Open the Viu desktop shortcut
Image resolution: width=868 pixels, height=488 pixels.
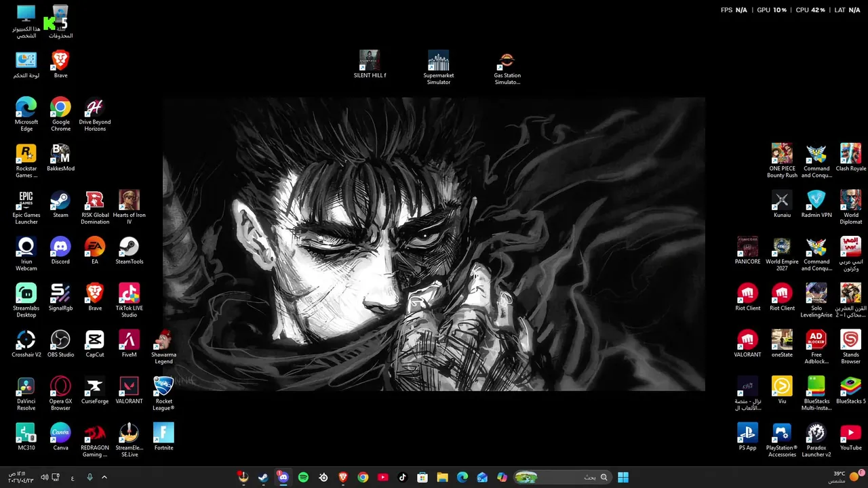[x=782, y=390]
